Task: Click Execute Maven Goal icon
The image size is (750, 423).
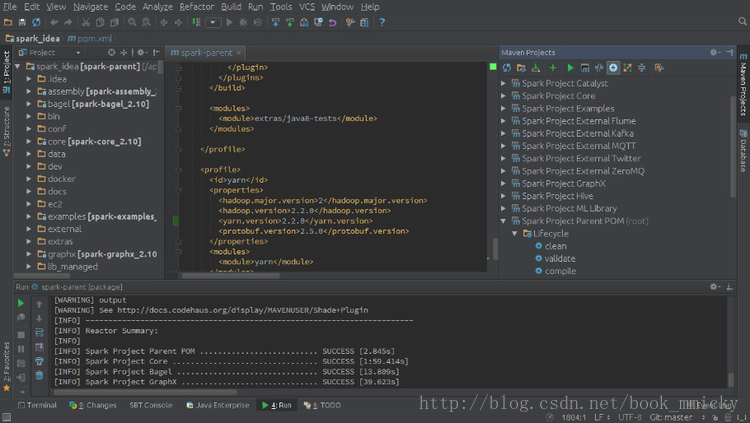Action: click(x=585, y=68)
